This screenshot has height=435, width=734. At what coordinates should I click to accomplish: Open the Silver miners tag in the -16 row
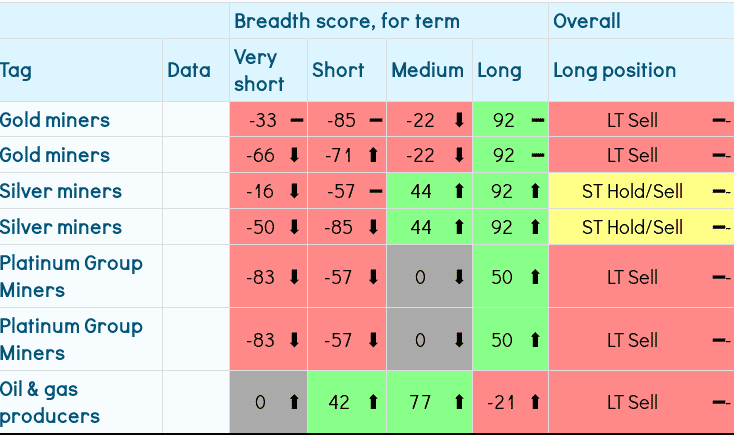click(60, 191)
